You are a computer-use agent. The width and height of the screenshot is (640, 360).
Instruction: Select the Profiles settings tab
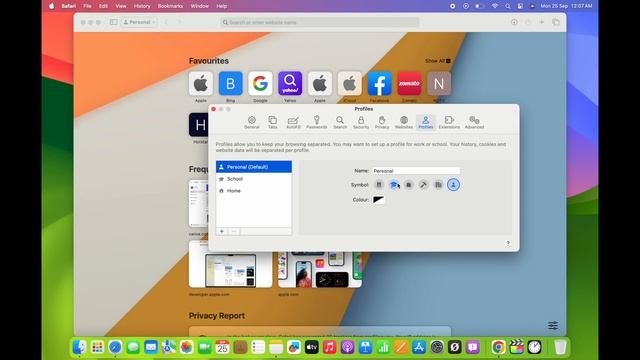[425, 122]
